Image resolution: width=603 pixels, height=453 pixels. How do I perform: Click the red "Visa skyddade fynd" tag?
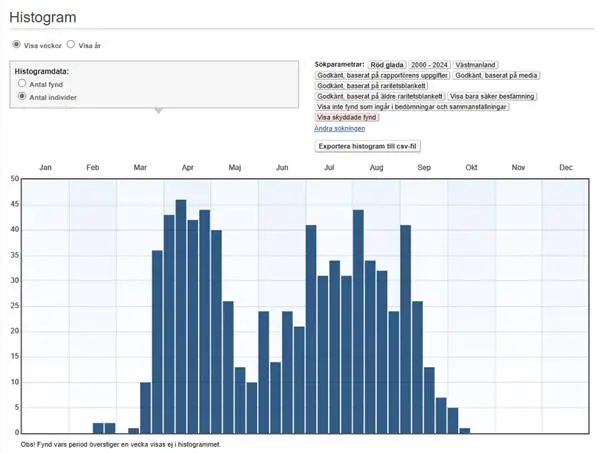tap(348, 117)
